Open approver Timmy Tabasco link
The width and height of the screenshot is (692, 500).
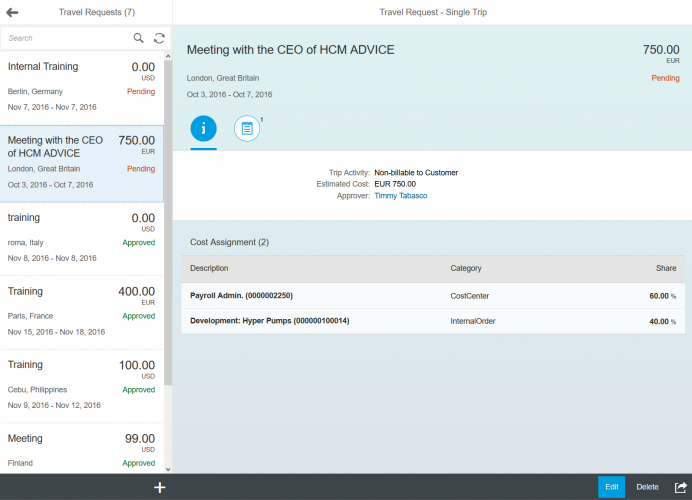coord(401,195)
